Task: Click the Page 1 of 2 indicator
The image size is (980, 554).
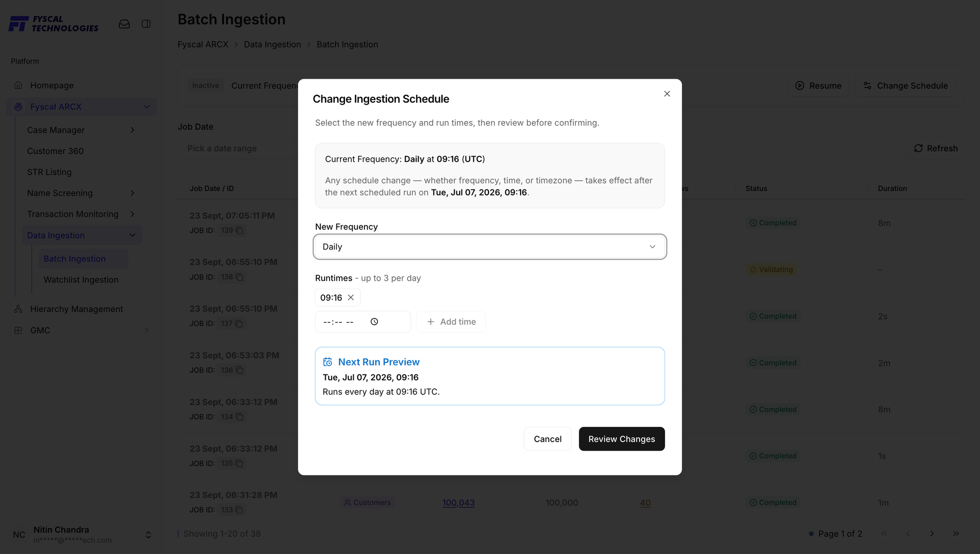Action: coord(840,534)
